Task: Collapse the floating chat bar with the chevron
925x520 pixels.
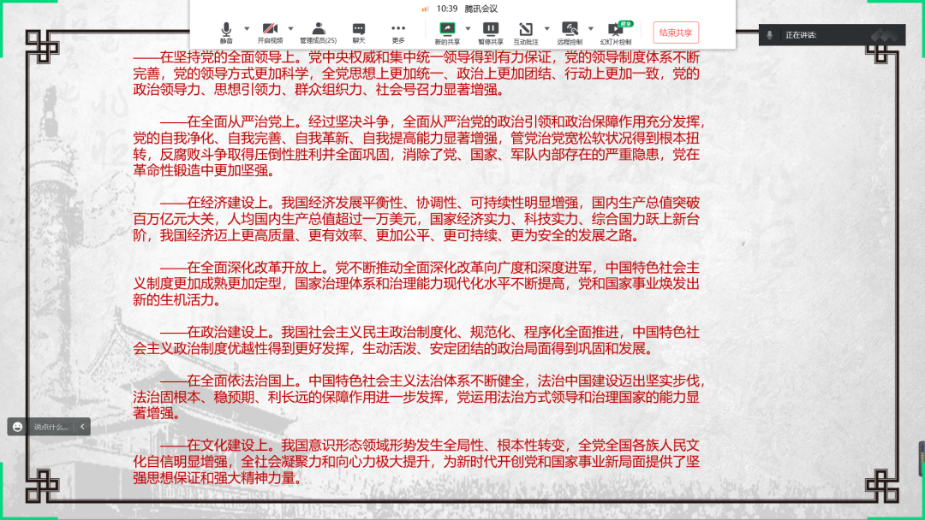Action: coord(82,426)
